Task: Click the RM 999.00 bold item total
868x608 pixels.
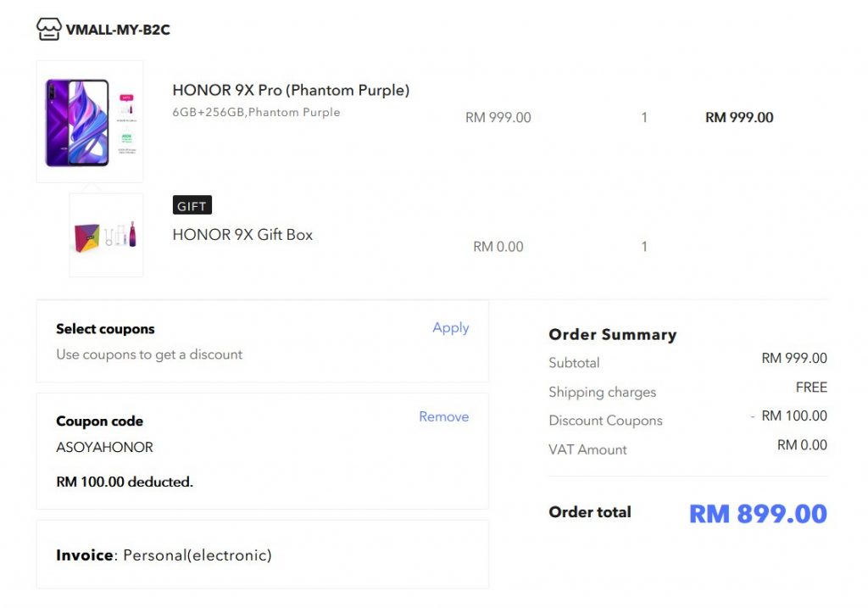Action: (739, 117)
